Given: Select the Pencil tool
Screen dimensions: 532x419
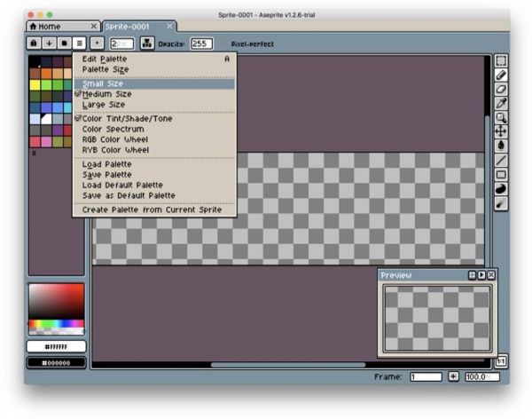Looking at the screenshot, I should click(501, 75).
